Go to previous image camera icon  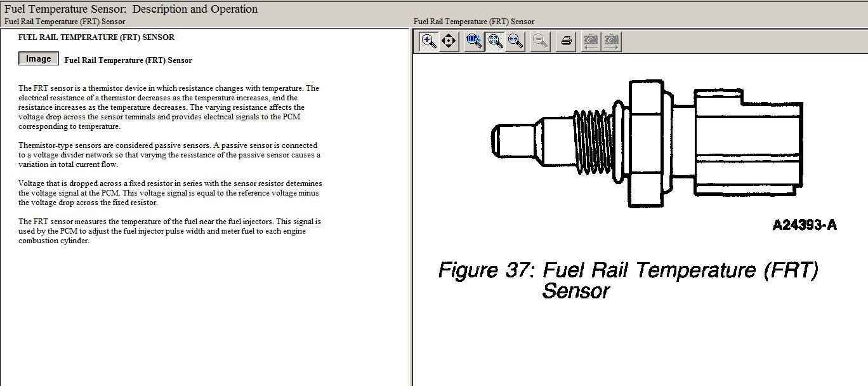point(590,41)
